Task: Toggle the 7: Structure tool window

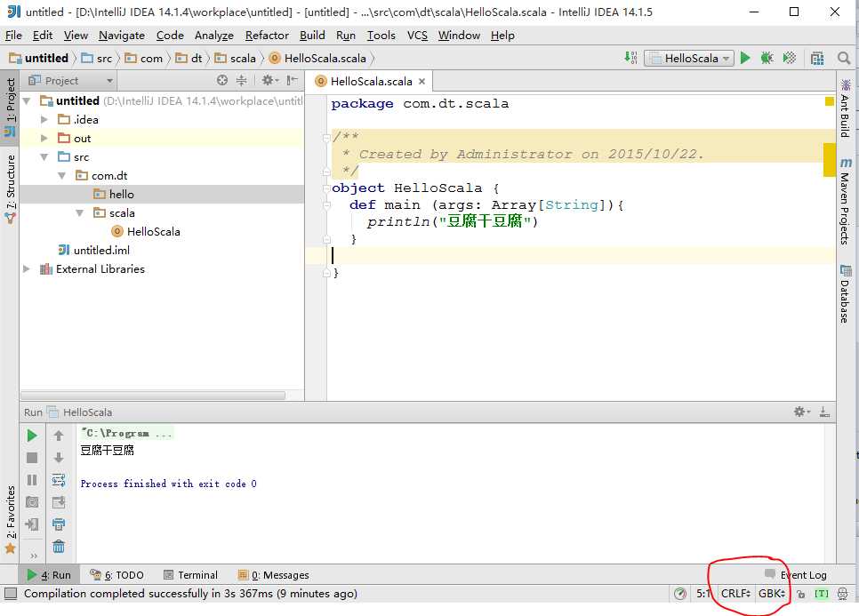Action: click(x=10, y=189)
